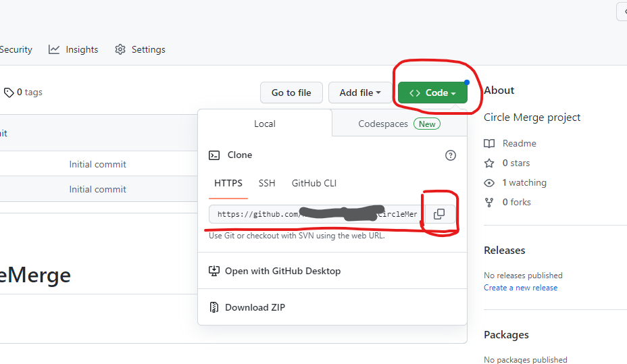Click the eye icon beside 1 watching
627x364 pixels.
489,183
